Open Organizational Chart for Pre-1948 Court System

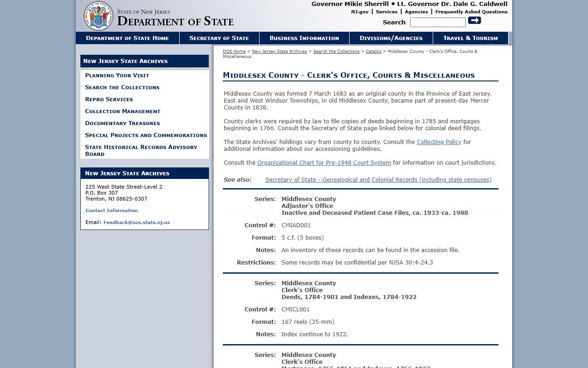tap(324, 163)
